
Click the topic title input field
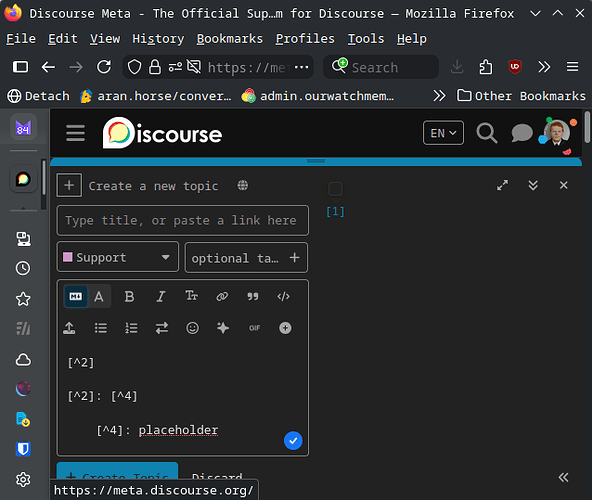(x=182, y=220)
